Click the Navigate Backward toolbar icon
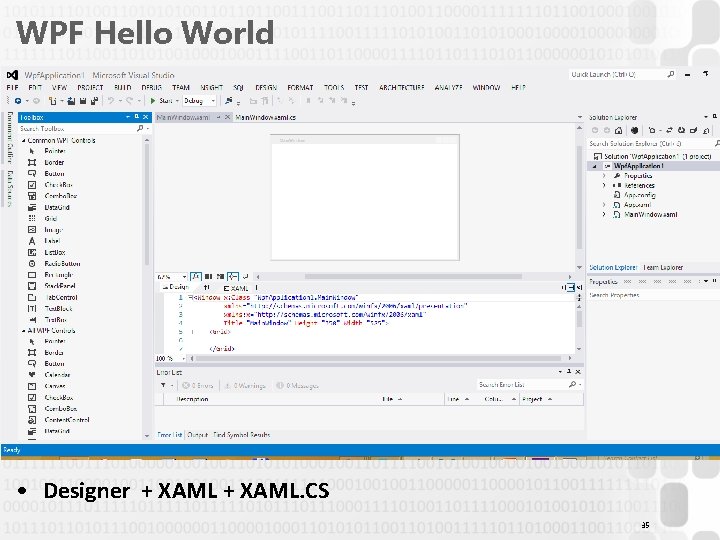 18,101
